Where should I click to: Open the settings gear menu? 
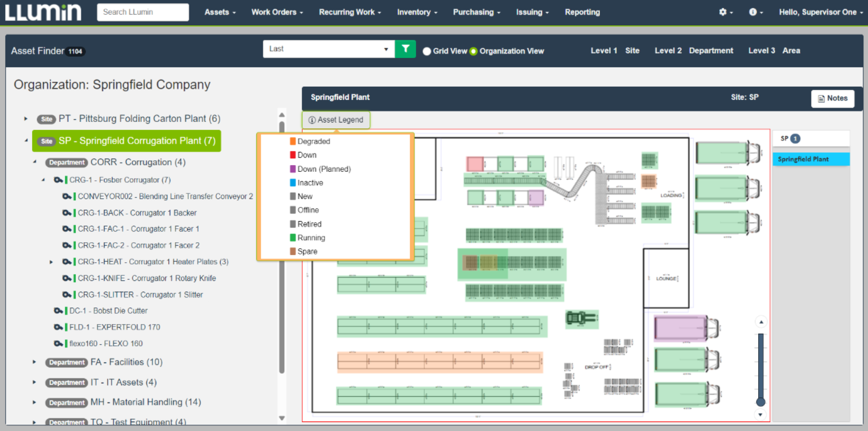tap(723, 12)
